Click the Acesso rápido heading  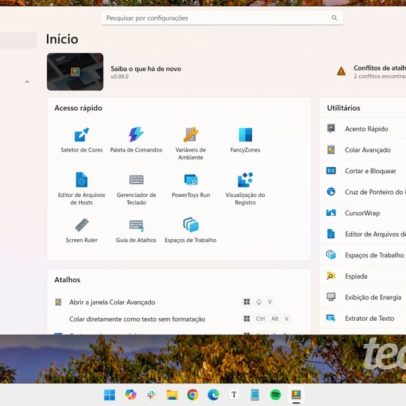78,108
